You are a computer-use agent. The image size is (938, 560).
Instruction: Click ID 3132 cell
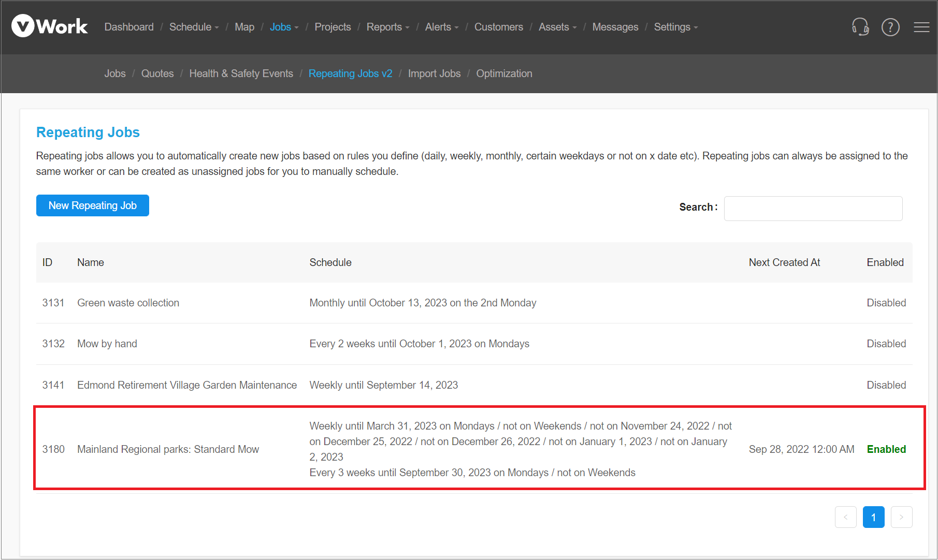coord(53,344)
